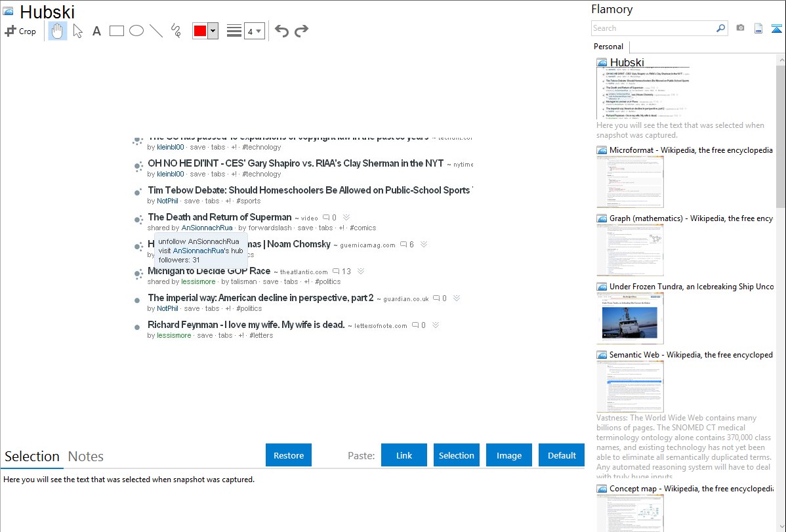Viewport: 786px width, 532px height.
Task: Click the Tim Tebow Debate headline
Action: (x=310, y=190)
